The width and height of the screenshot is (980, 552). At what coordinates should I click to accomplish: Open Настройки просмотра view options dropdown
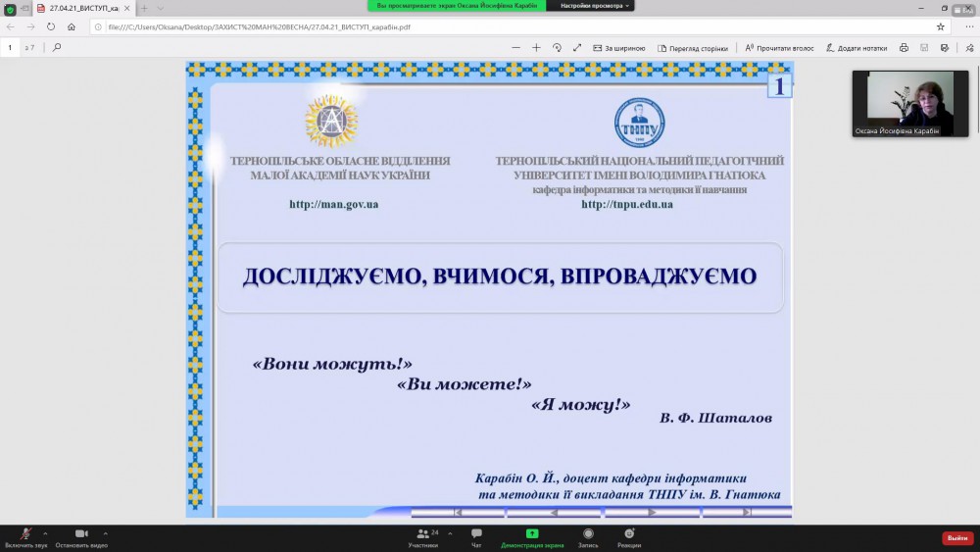tap(596, 6)
